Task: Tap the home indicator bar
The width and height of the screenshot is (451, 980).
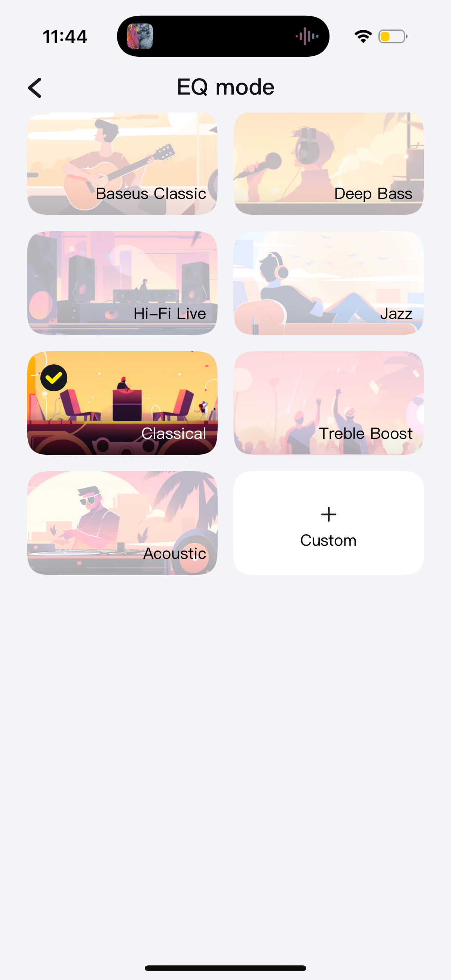Action: pos(225,968)
